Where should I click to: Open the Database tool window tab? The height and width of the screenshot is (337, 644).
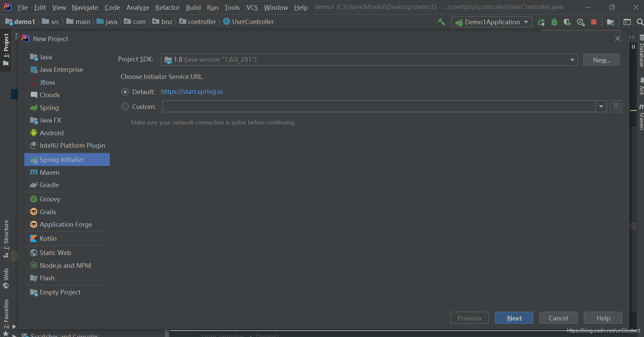click(641, 52)
